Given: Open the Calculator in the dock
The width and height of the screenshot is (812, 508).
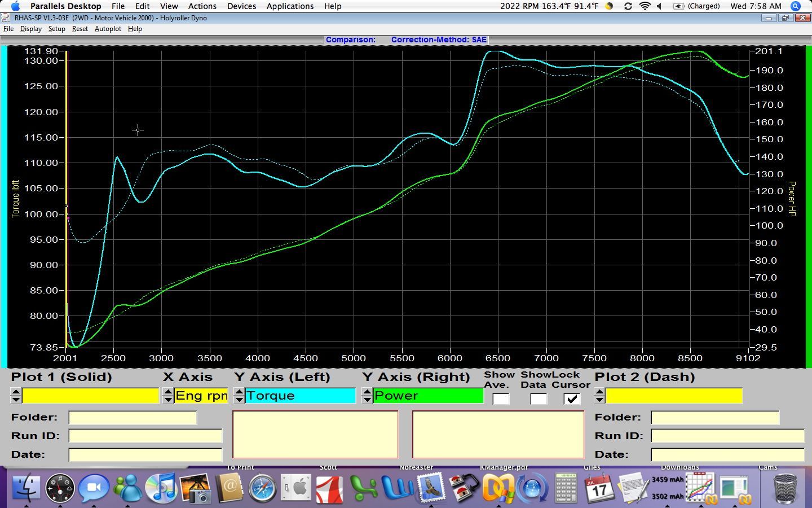Looking at the screenshot, I should click(x=566, y=488).
